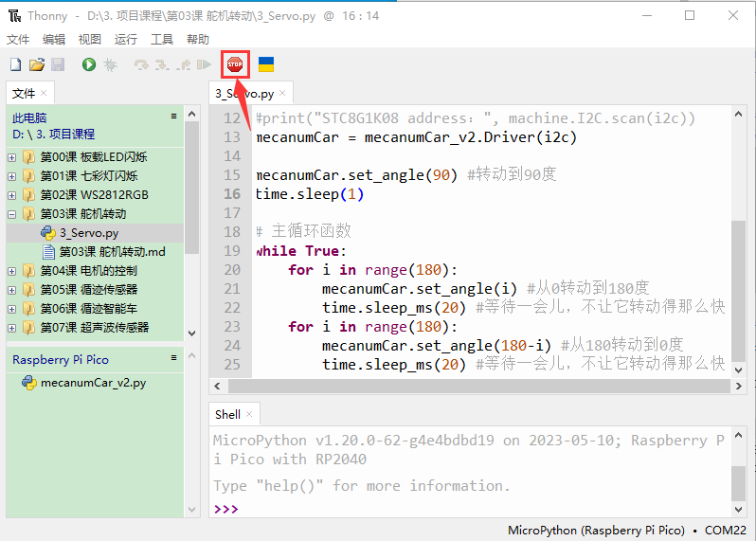Click the Raspberry Pi Pico header link

pos(61,360)
